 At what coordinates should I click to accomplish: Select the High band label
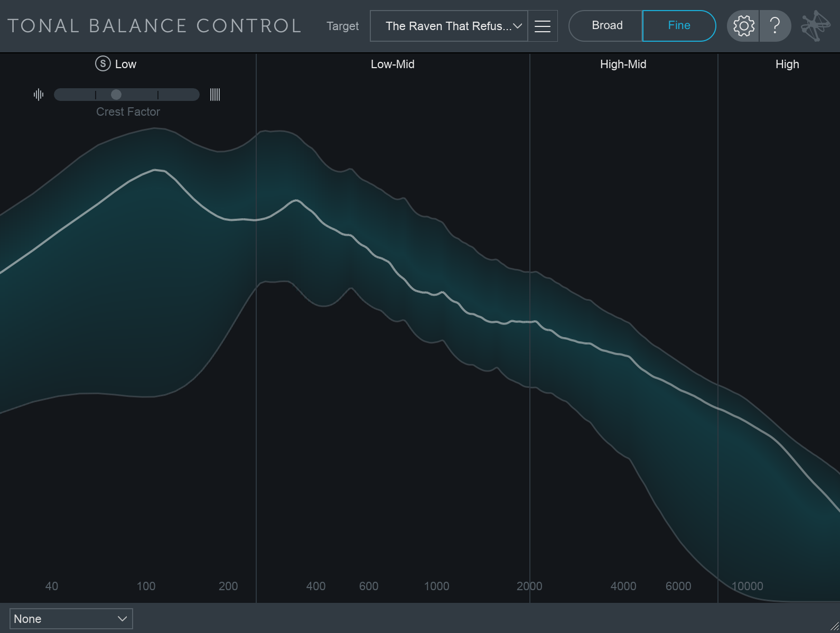[x=787, y=64]
